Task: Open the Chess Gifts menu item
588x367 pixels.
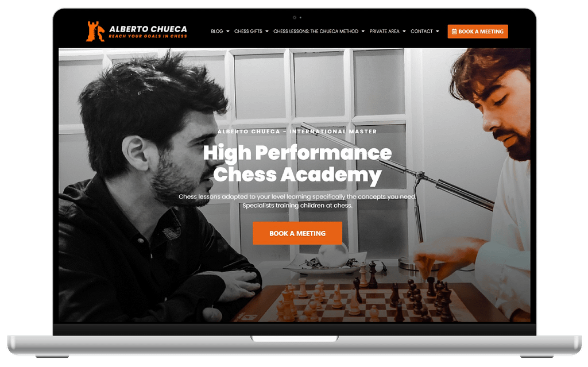Action: (x=248, y=31)
